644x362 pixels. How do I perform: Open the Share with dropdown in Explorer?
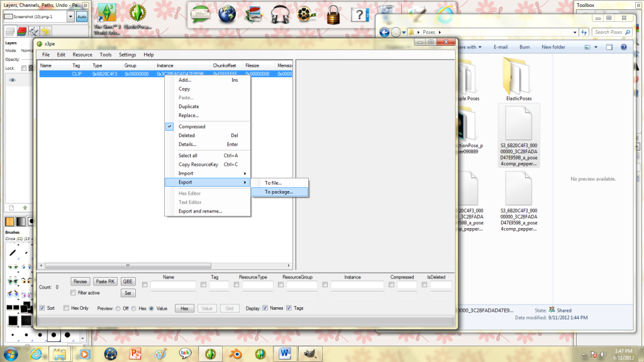pos(470,47)
